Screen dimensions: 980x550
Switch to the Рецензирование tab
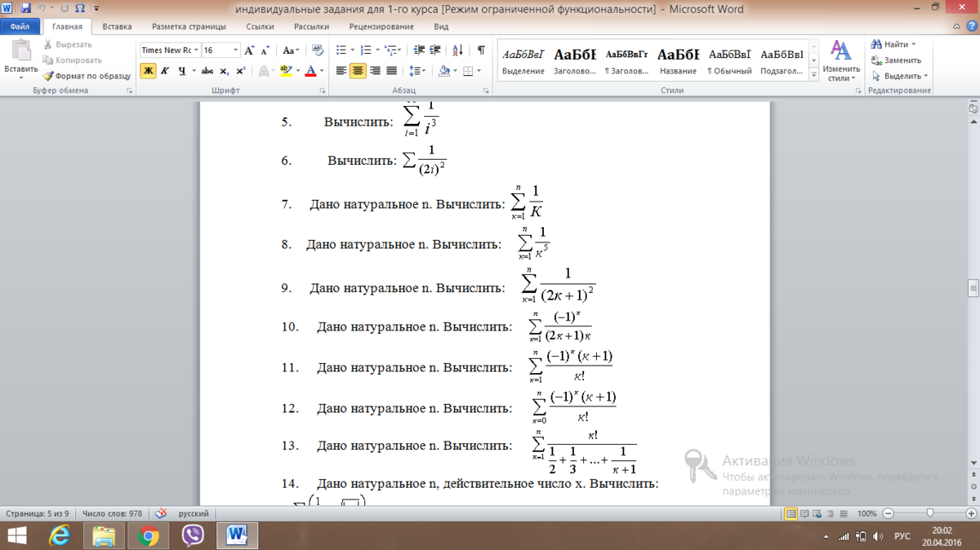coord(381,26)
